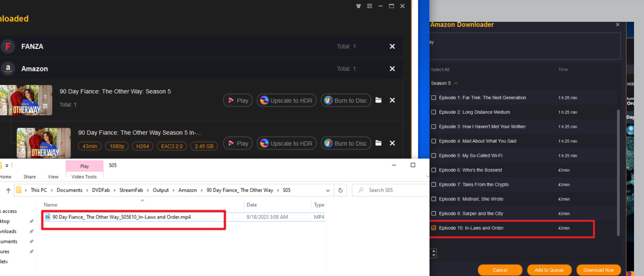644x276 pixels.
Task: Click the folder icon in address bar
Action: pyautogui.click(x=19, y=190)
